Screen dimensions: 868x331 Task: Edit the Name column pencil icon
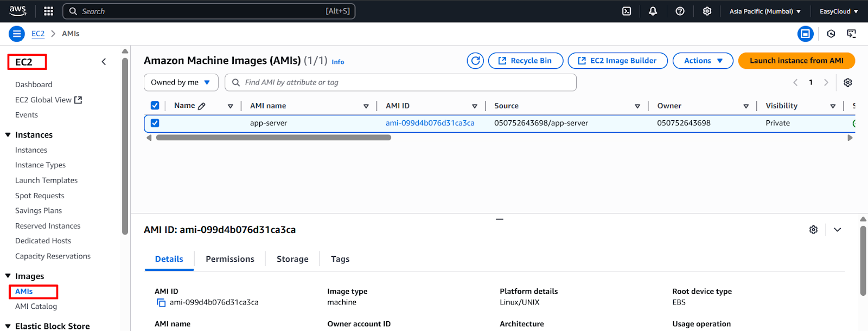[202, 106]
